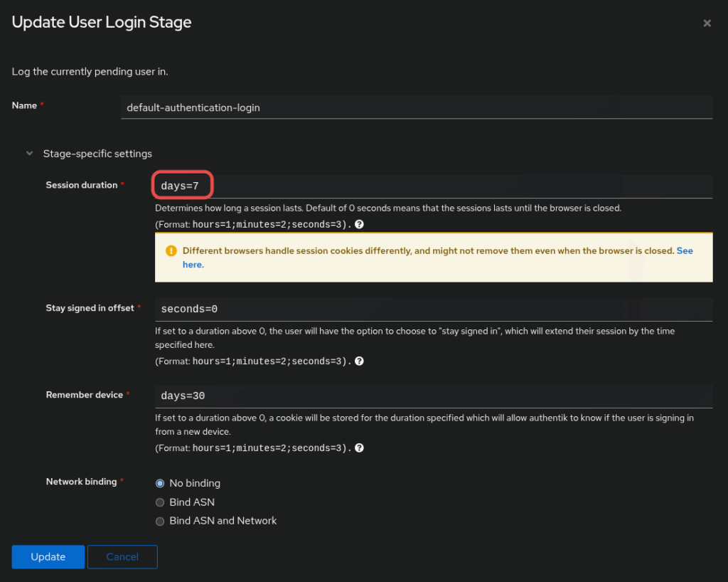Click the help icon under Session duration

point(360,224)
